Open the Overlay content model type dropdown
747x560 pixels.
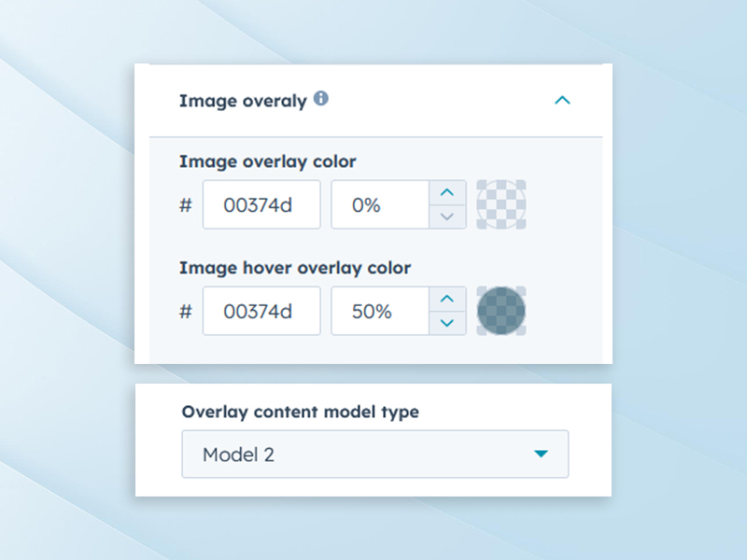click(374, 455)
